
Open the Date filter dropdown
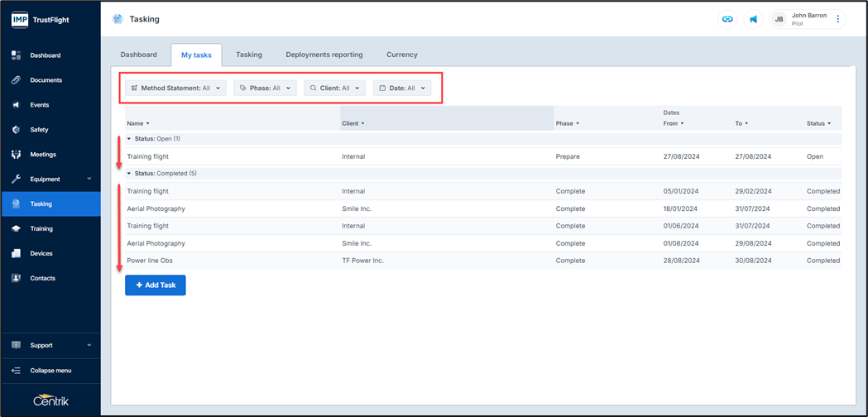point(402,88)
